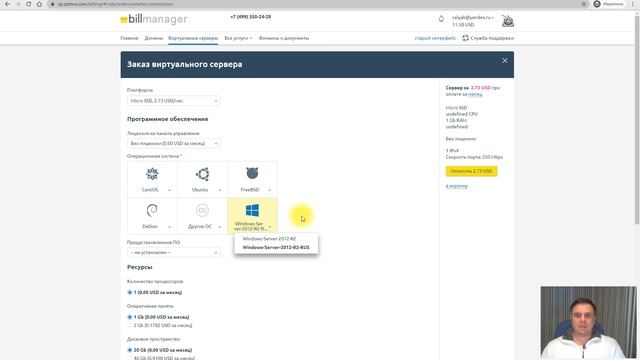Bookmark this page with the star icon
Image resolution: width=640 pixels, height=360 pixels.
583,4
